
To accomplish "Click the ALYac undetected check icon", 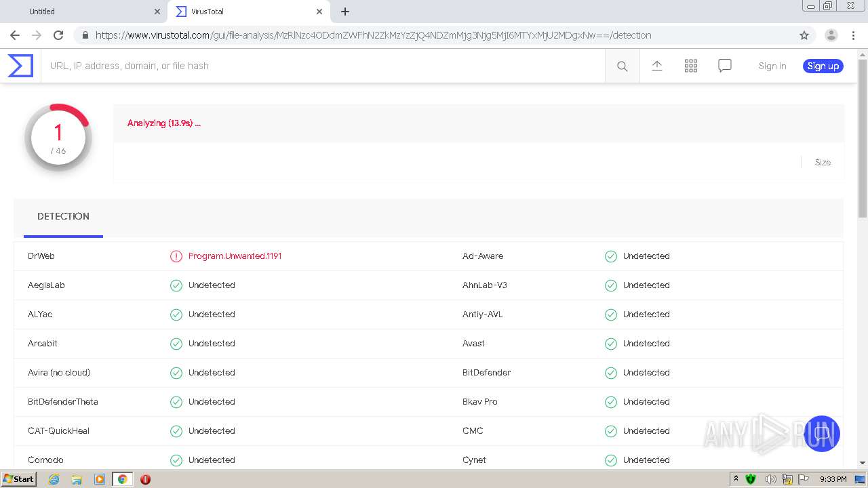I will (x=176, y=314).
